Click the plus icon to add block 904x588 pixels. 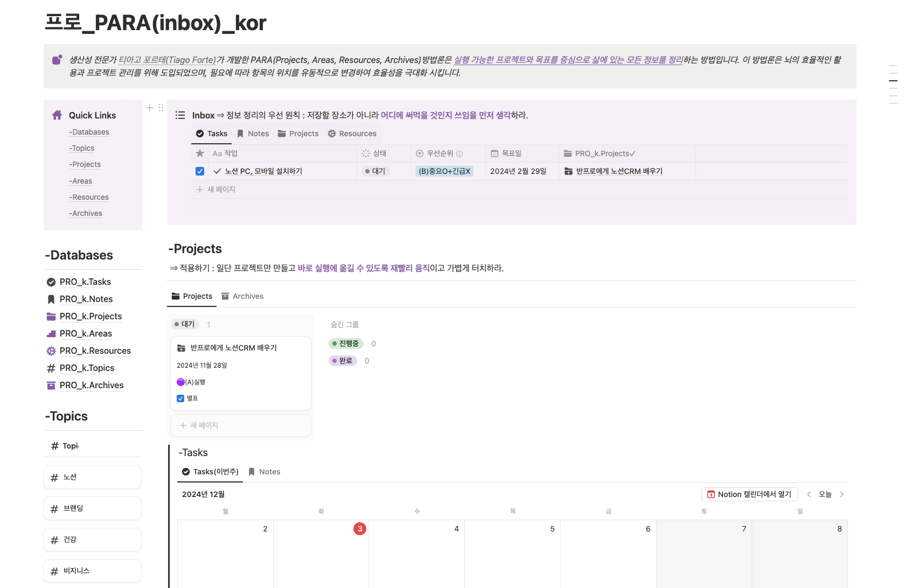[150, 108]
